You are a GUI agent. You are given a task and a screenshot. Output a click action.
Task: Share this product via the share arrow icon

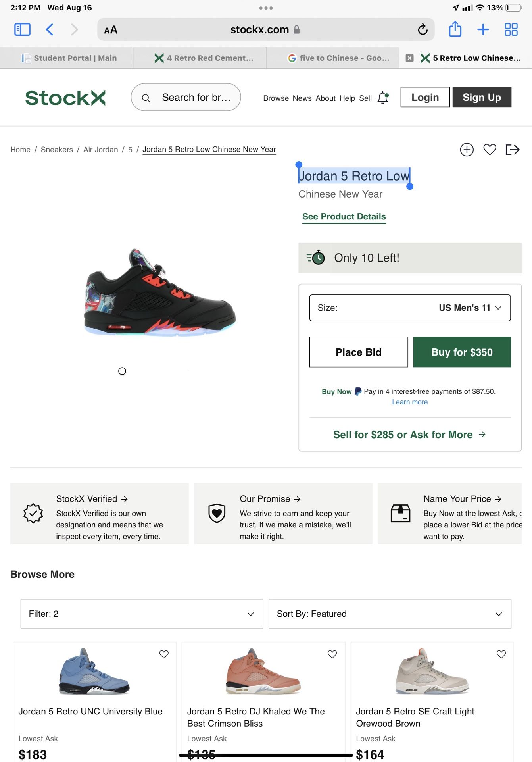(512, 150)
